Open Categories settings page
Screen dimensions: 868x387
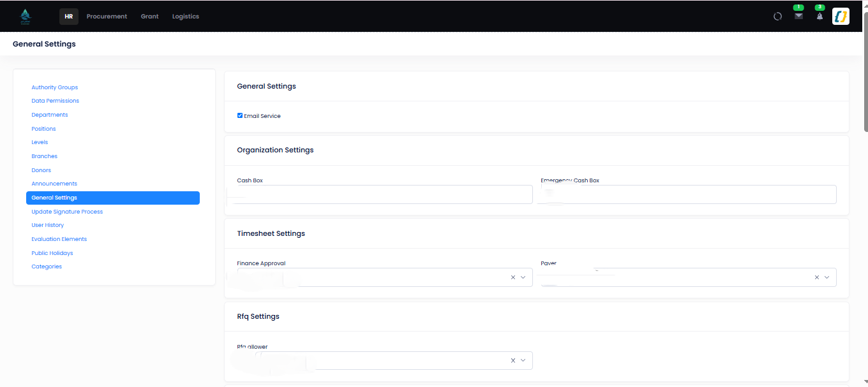[47, 267]
